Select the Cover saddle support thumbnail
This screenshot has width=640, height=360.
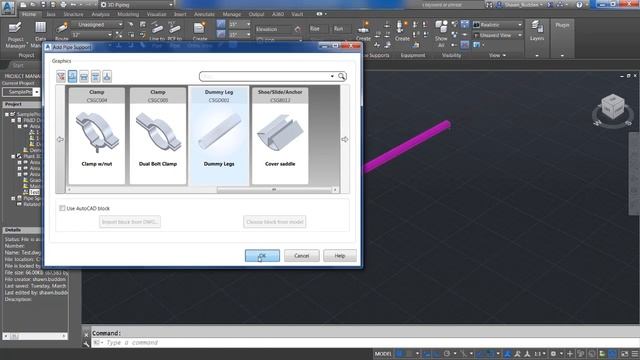(280, 136)
